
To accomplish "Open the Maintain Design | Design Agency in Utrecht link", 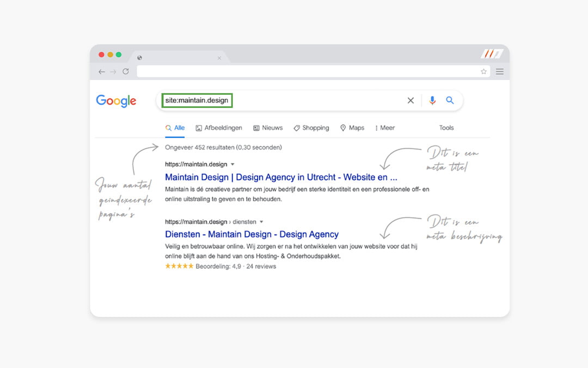I will click(281, 177).
